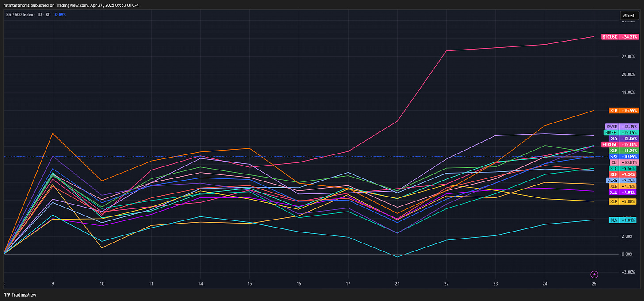Click date 16 on the time axis
This screenshot has width=644, height=301.
pyautogui.click(x=299, y=284)
